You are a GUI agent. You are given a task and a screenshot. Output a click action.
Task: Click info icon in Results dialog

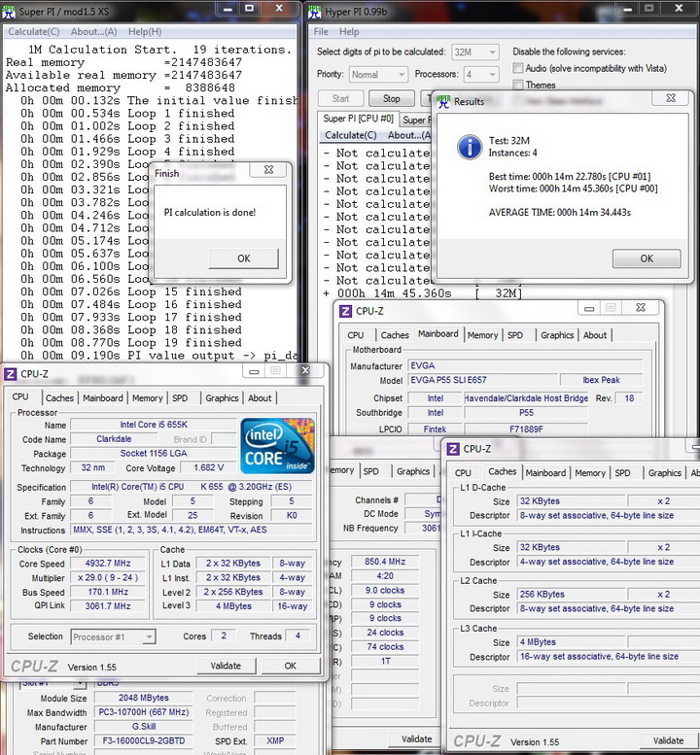point(470,147)
